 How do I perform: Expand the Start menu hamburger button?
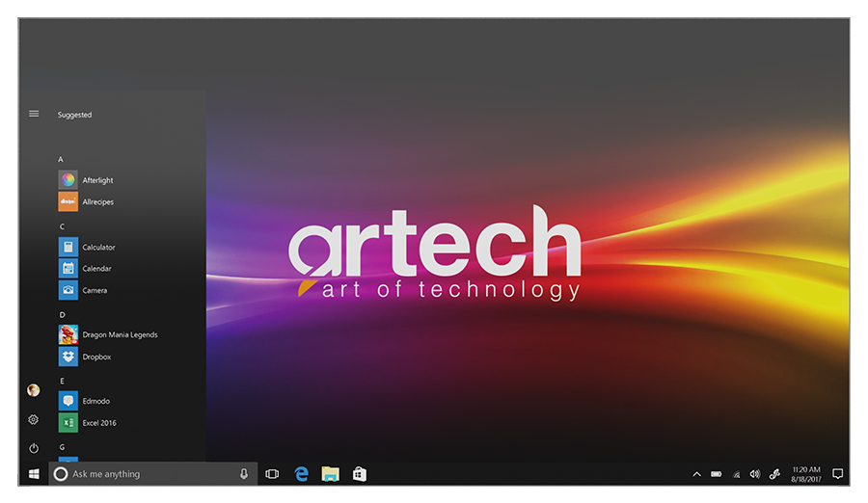coord(34,114)
